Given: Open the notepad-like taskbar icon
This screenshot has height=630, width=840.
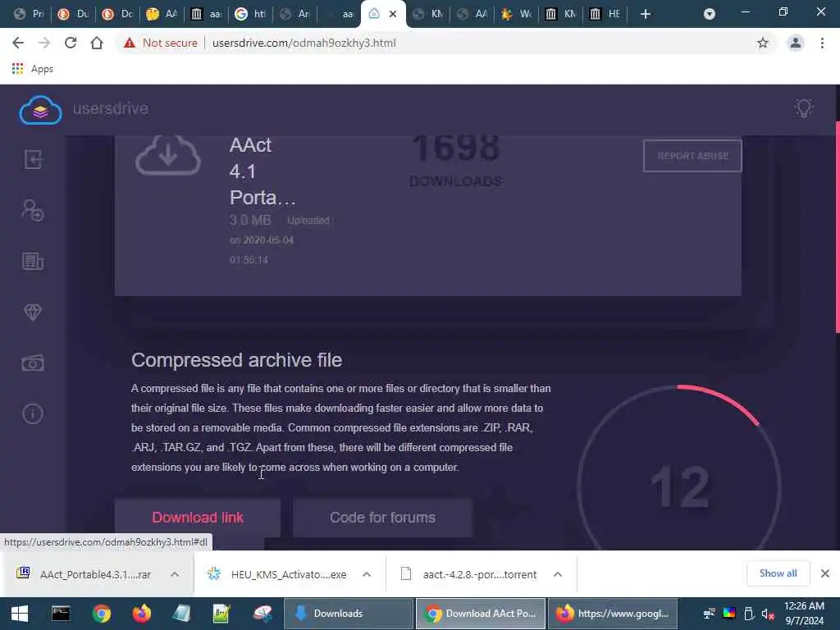Looking at the screenshot, I should pos(181,614).
